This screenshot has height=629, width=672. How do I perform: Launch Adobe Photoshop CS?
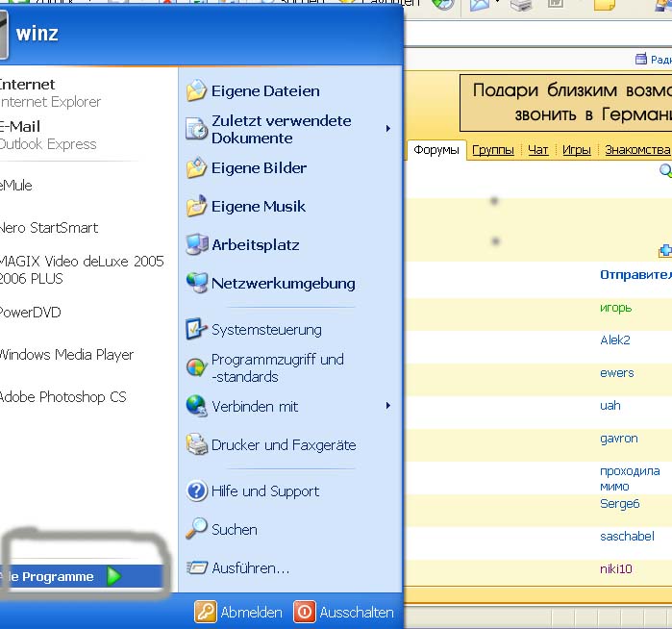click(x=63, y=397)
